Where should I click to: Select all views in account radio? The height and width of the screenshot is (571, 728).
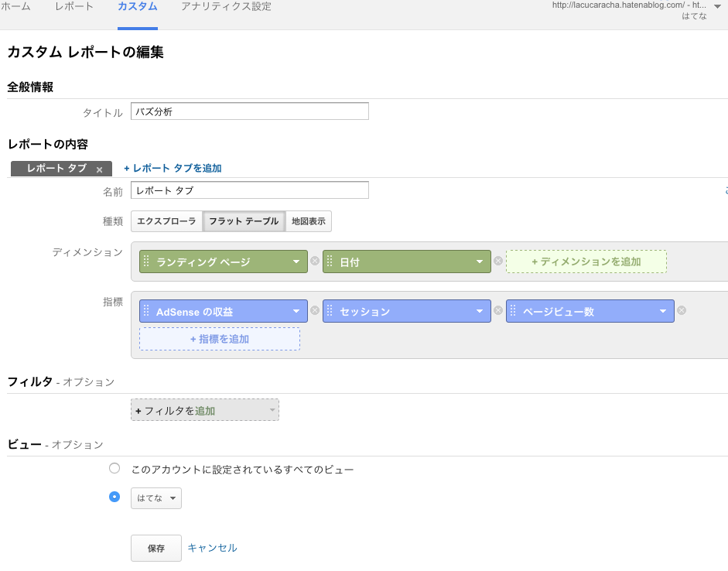114,468
